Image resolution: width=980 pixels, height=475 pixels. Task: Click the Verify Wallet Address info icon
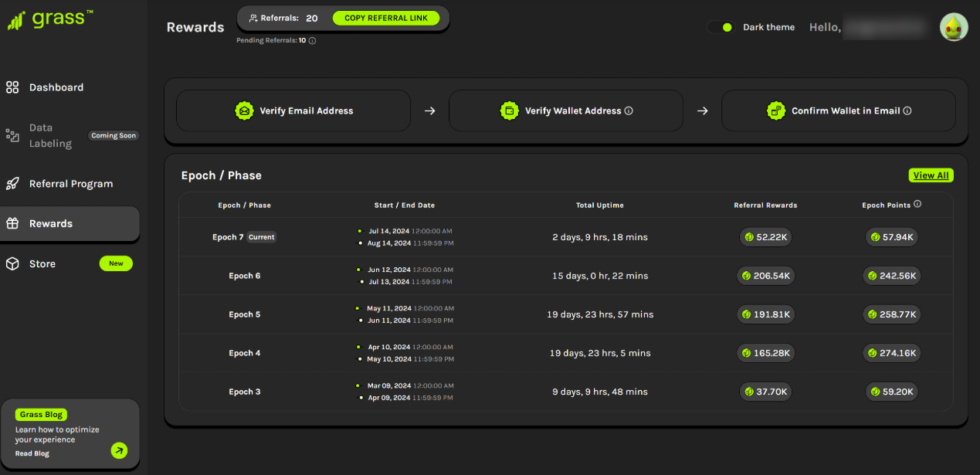629,111
